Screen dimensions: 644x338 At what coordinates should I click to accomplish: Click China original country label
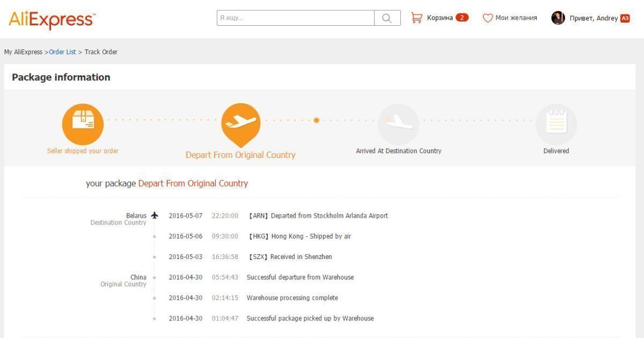(138, 277)
